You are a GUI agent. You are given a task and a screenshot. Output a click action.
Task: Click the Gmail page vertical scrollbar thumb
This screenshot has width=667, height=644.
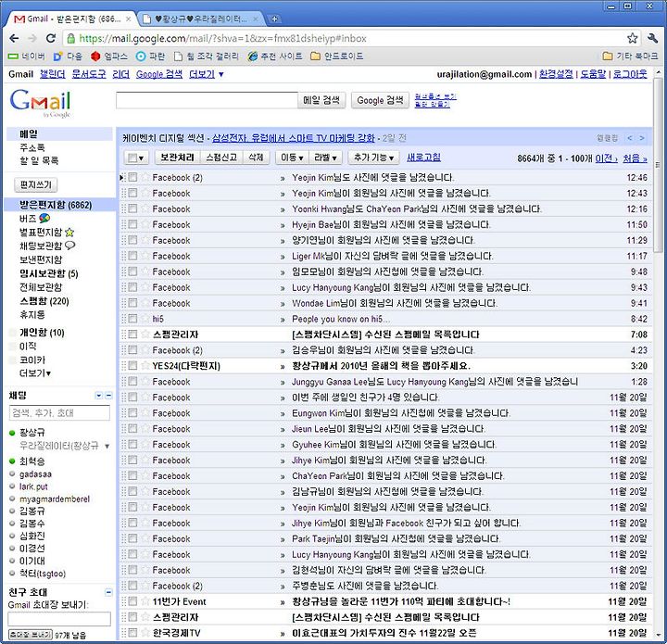659,166
